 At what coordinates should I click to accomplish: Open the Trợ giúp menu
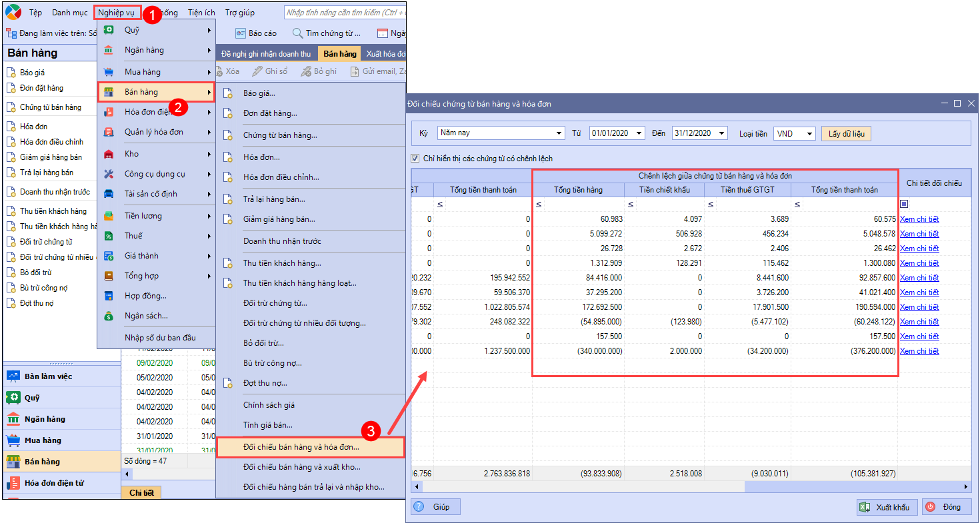coord(240,13)
